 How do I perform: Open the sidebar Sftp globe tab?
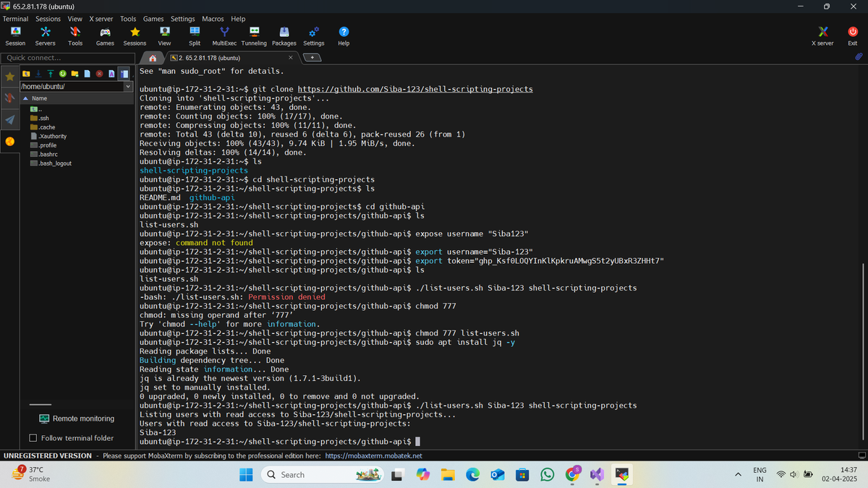point(9,142)
